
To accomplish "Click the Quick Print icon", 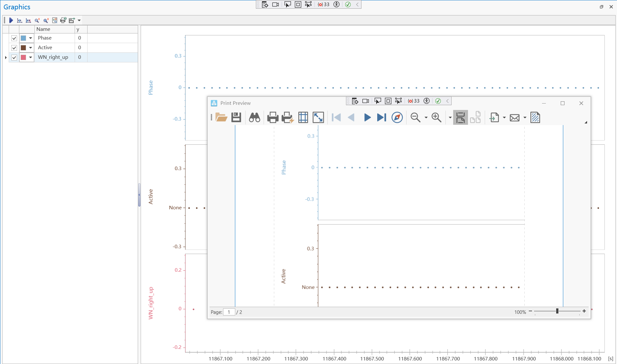I will coord(287,117).
